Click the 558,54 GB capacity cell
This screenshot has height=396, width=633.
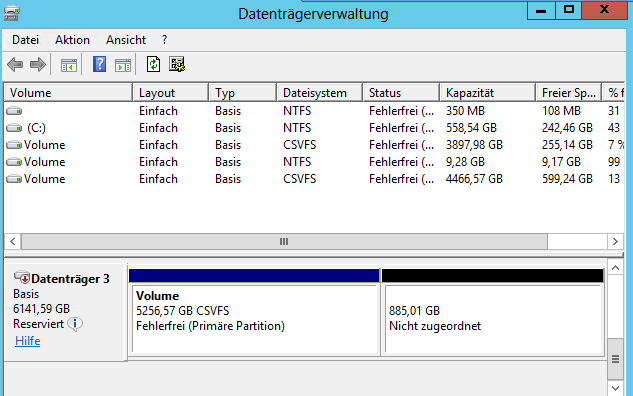(x=471, y=128)
